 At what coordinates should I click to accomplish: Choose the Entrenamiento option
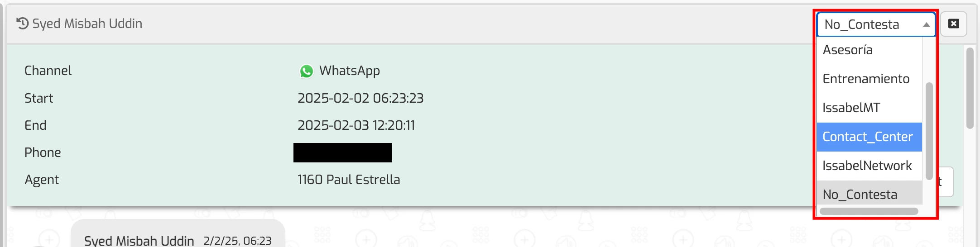click(866, 79)
